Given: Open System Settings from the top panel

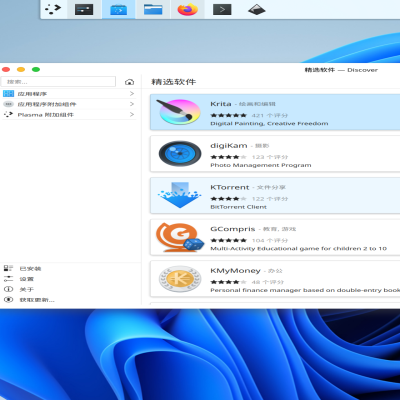Looking at the screenshot, I should [x=84, y=9].
